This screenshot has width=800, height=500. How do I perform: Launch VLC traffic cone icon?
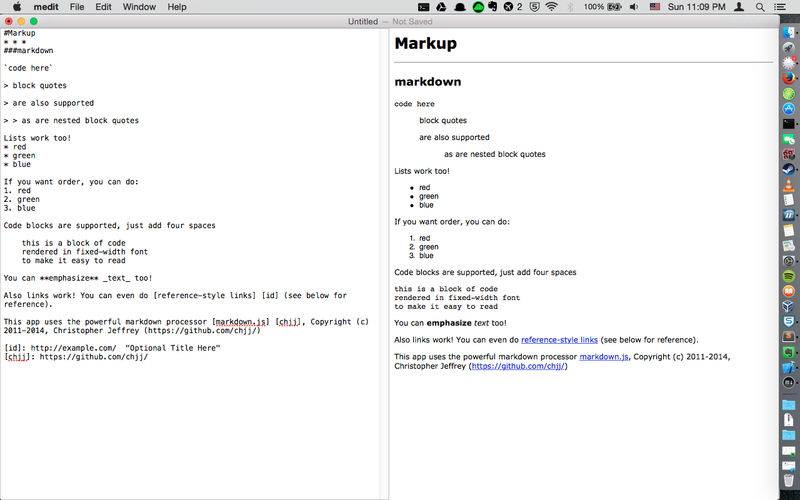point(789,184)
